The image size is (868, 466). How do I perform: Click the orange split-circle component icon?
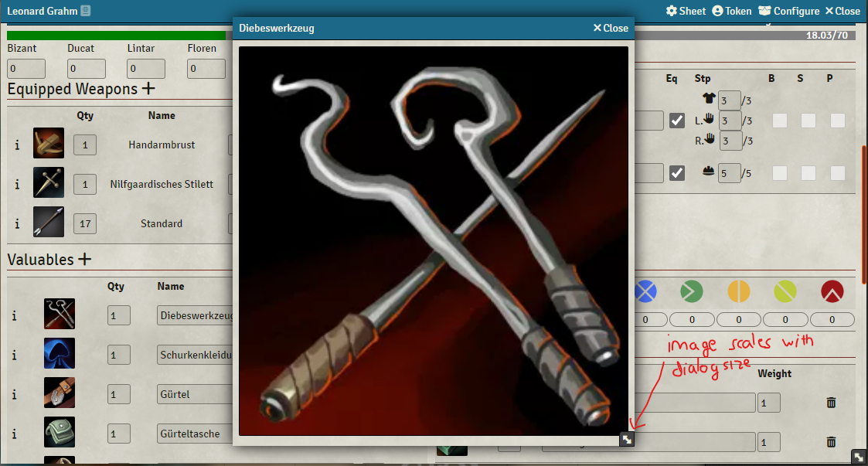pyautogui.click(x=738, y=291)
